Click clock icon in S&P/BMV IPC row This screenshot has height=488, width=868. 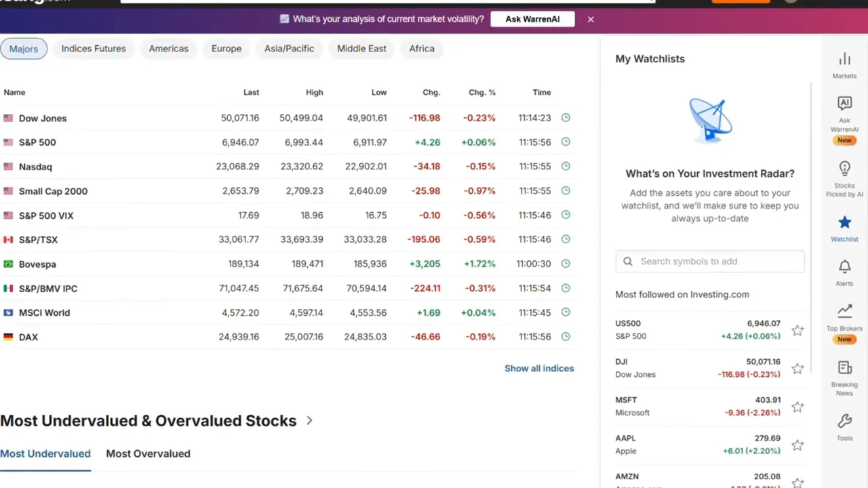coord(566,288)
